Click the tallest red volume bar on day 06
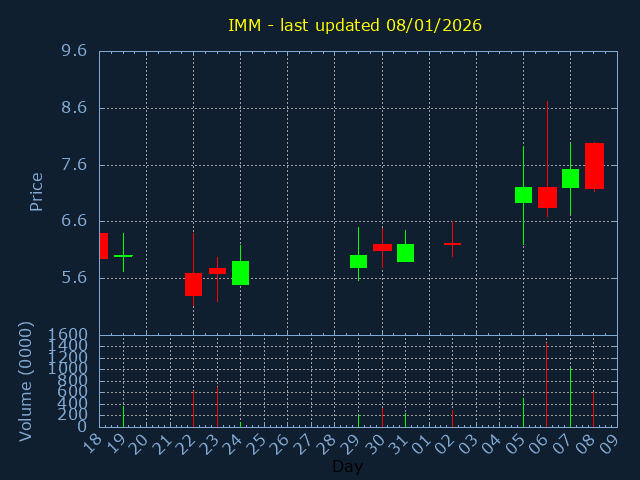This screenshot has width=640, height=480. coord(546,386)
